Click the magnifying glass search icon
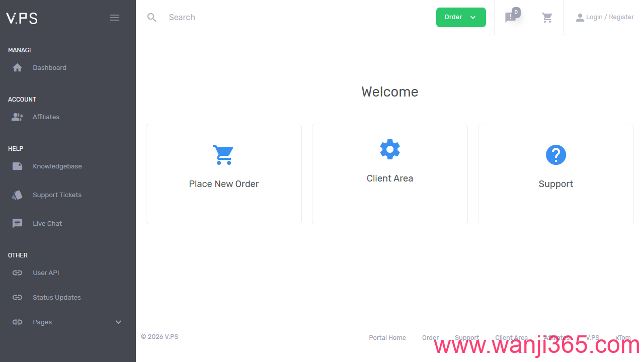Viewport: 644px width, 362px height. pyautogui.click(x=152, y=18)
